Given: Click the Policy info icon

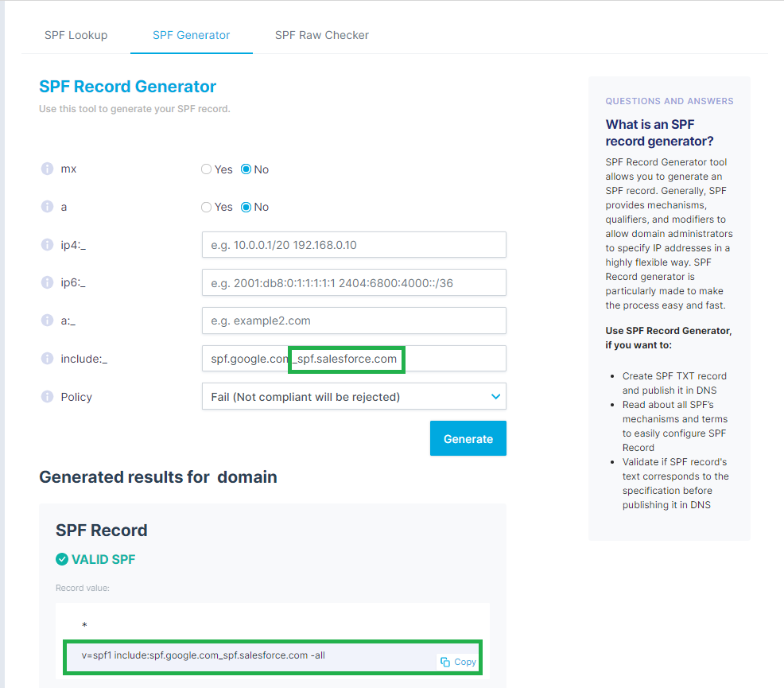Looking at the screenshot, I should [x=47, y=397].
